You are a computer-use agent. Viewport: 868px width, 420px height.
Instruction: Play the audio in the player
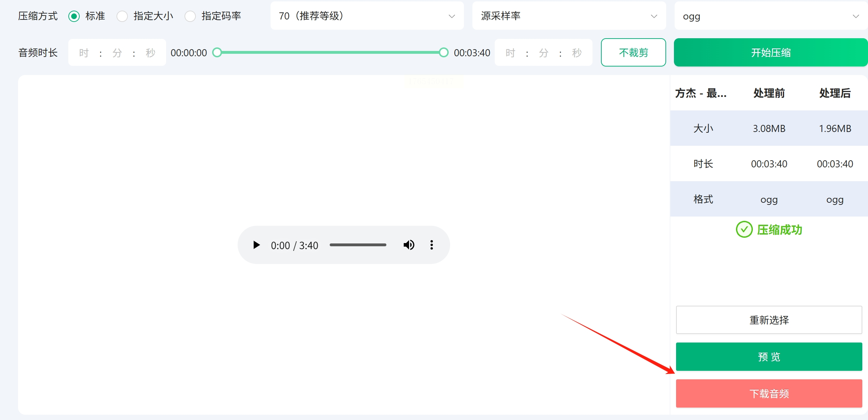pyautogui.click(x=256, y=245)
